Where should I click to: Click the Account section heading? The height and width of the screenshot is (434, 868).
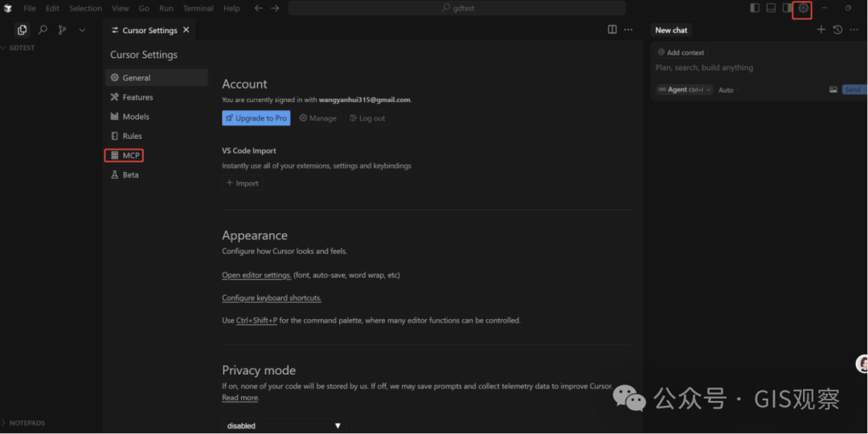pos(244,84)
